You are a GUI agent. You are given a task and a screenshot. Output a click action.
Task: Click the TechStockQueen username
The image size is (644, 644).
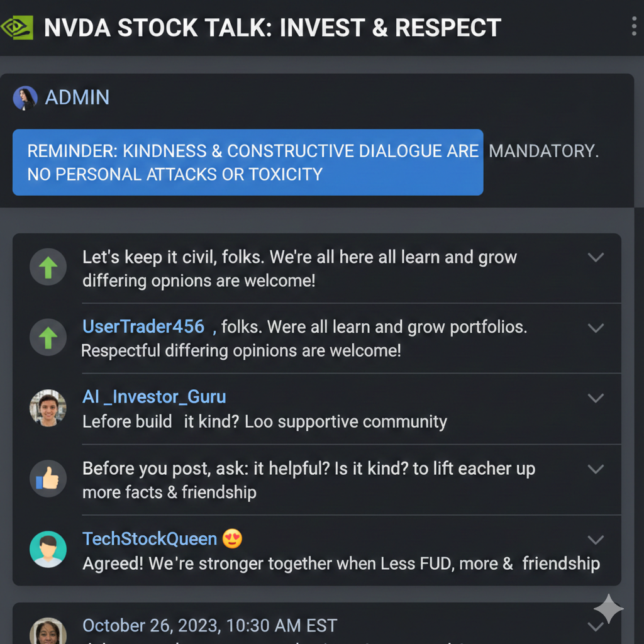150,538
